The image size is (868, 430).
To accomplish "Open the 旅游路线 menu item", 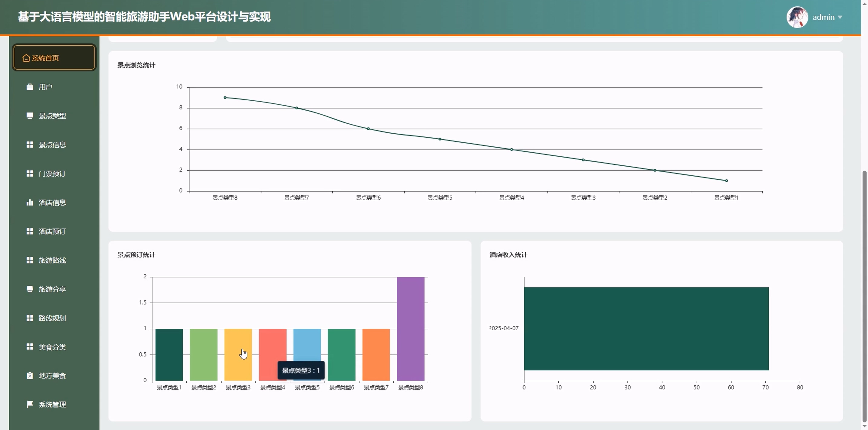I will click(x=52, y=260).
